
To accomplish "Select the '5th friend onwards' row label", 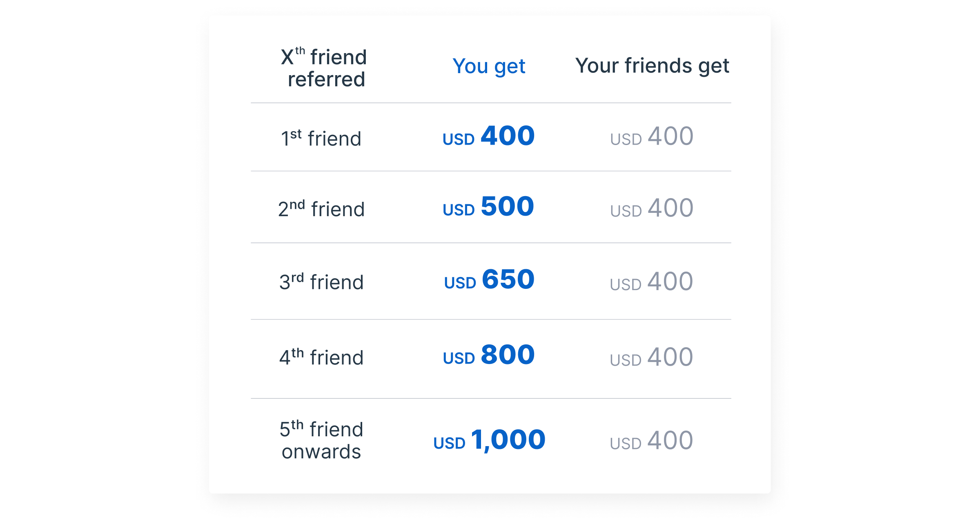I will tap(321, 440).
